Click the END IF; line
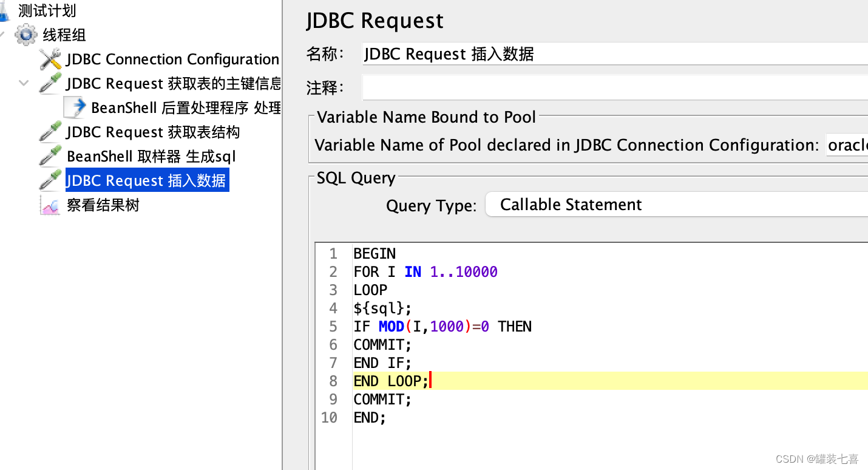Viewport: 868px width, 470px height. pyautogui.click(x=382, y=363)
